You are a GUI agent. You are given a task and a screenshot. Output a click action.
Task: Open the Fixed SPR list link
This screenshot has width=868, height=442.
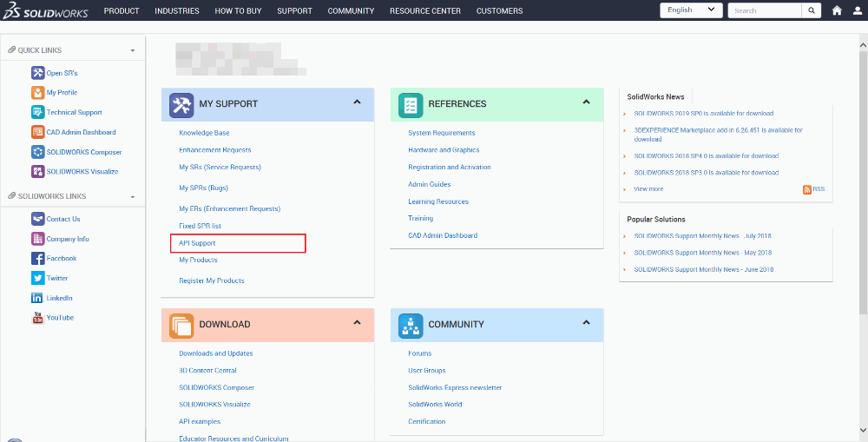200,226
